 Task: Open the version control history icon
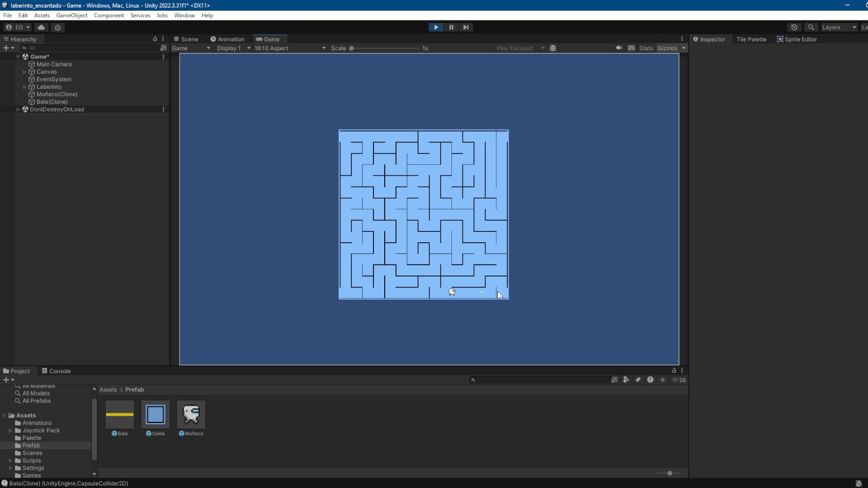[795, 27]
